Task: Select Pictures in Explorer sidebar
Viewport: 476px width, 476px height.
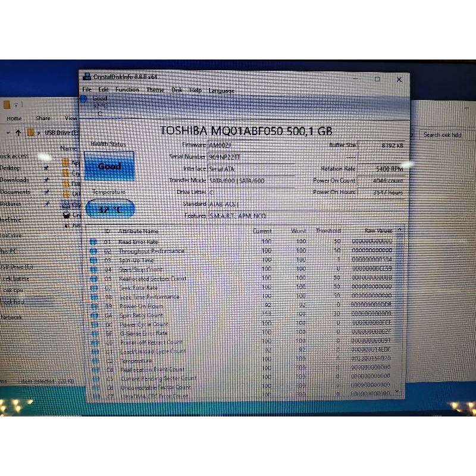Action: 11,204
